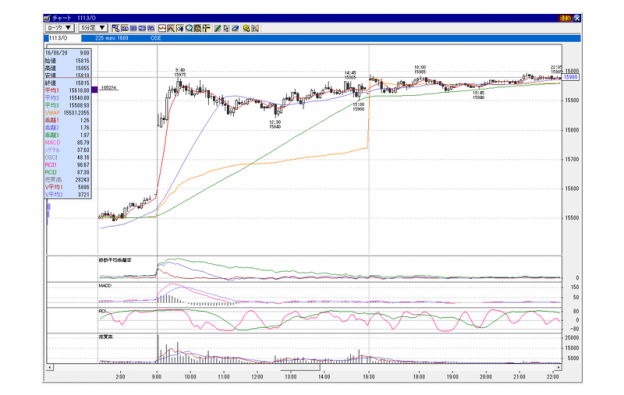Select the VWAP row in data panel
624x395 pixels.
68,113
